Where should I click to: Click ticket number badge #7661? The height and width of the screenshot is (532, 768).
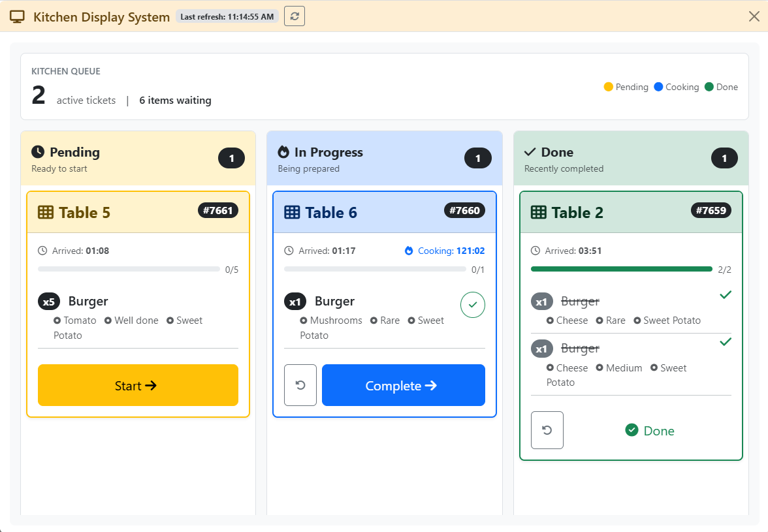pyautogui.click(x=218, y=210)
